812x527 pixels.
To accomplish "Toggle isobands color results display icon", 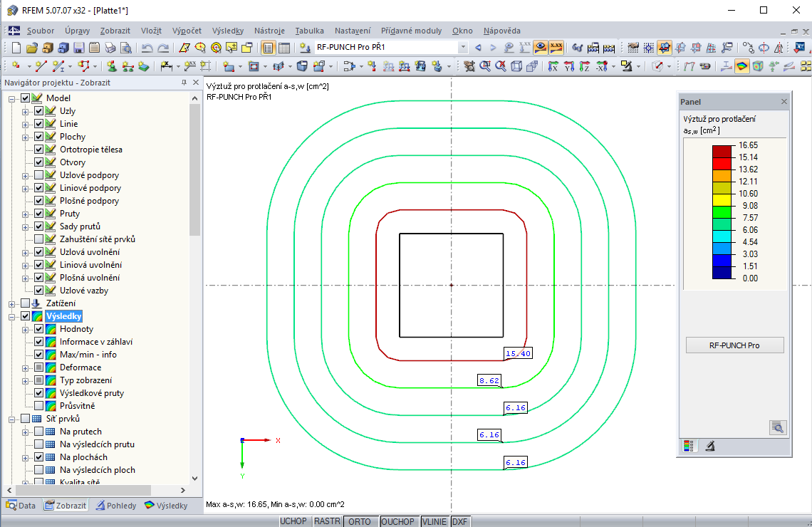I will click(742, 66).
